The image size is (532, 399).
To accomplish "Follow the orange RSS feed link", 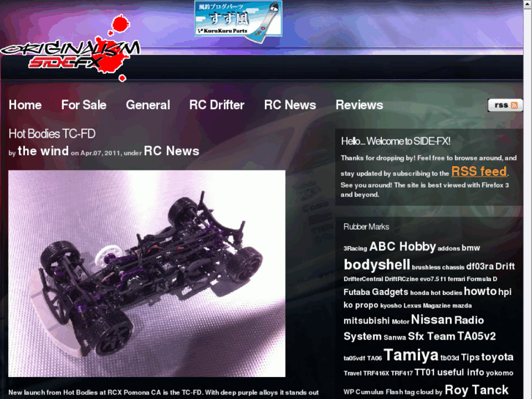I will click(479, 171).
